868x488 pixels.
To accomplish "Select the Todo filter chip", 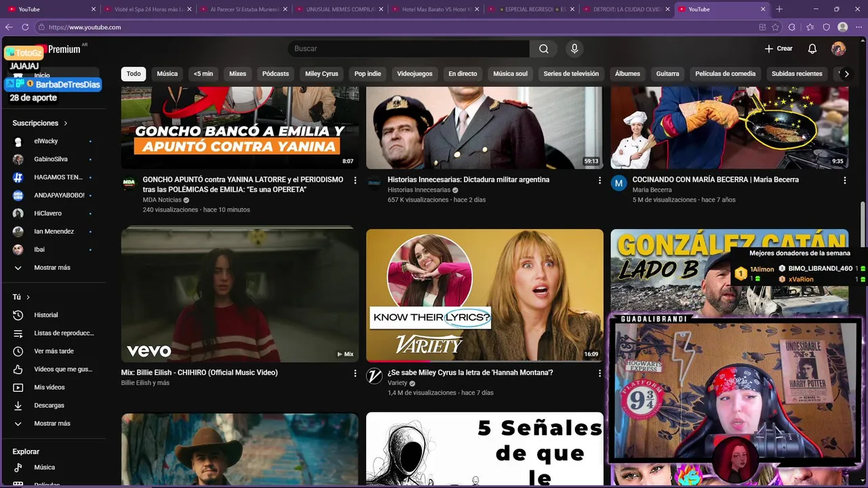I will pos(134,74).
